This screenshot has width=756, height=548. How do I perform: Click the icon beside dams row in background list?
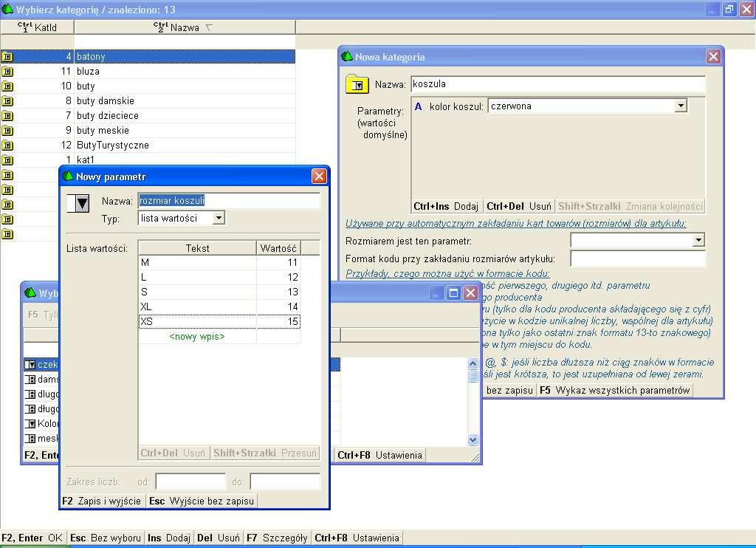pos(30,380)
